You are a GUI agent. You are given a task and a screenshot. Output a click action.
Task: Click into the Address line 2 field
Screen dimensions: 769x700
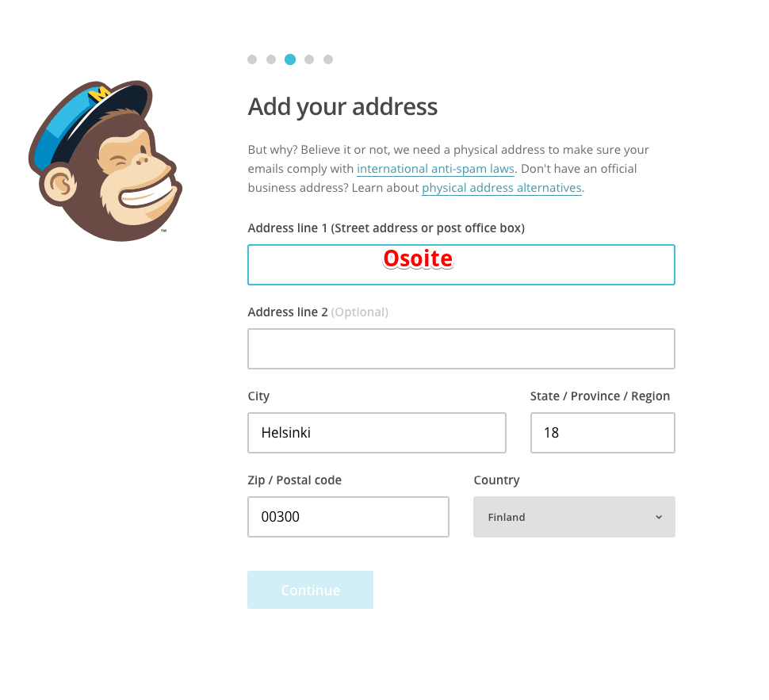461,349
